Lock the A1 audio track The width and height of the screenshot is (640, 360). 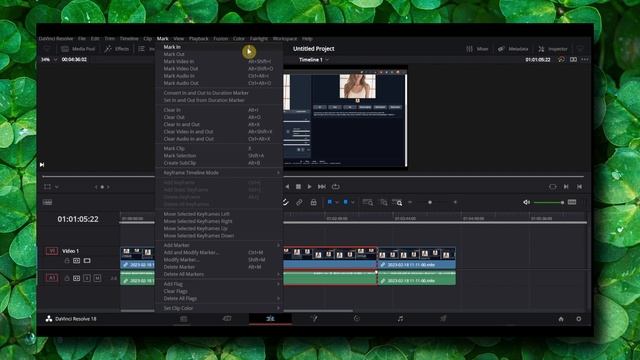click(67, 278)
